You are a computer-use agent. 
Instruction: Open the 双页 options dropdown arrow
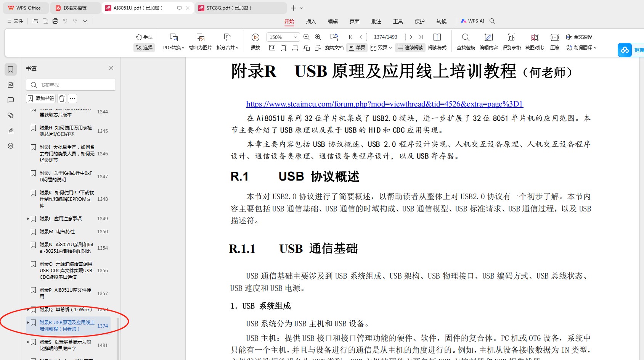[390, 48]
